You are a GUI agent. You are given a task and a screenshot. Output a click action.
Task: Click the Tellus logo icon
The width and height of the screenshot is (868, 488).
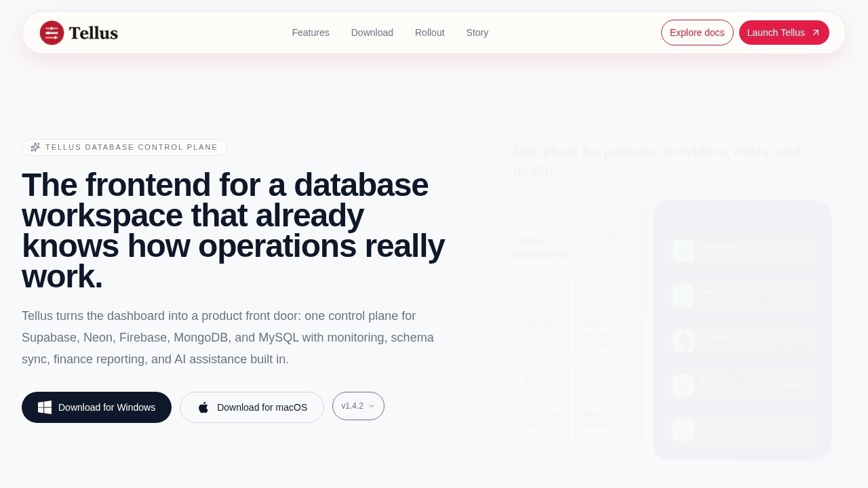(52, 33)
